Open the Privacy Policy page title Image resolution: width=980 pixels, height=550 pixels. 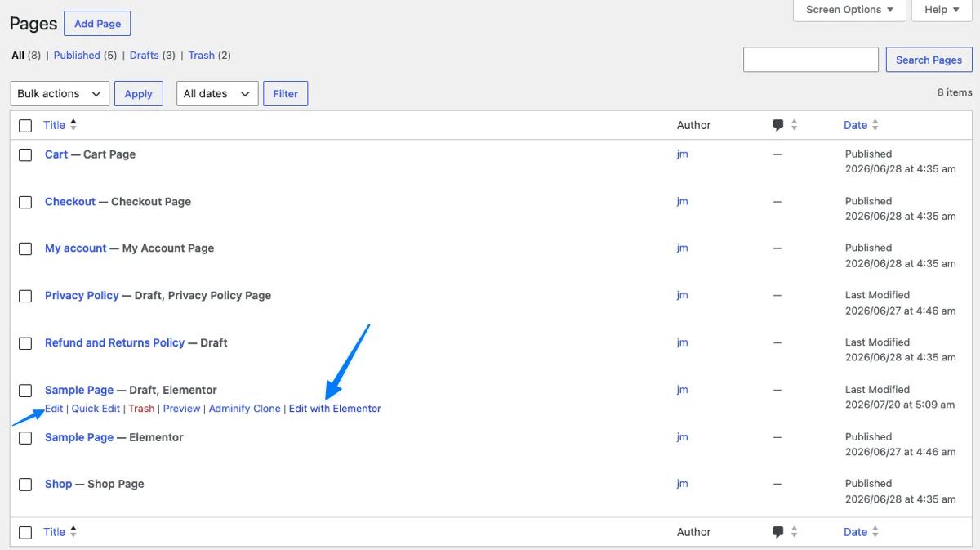click(82, 296)
